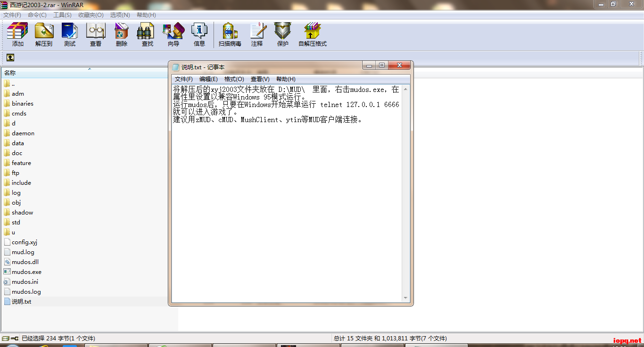Open the 查找 (Find) binoculars icon
Viewport: 644px width, 347px height.
(x=148, y=34)
